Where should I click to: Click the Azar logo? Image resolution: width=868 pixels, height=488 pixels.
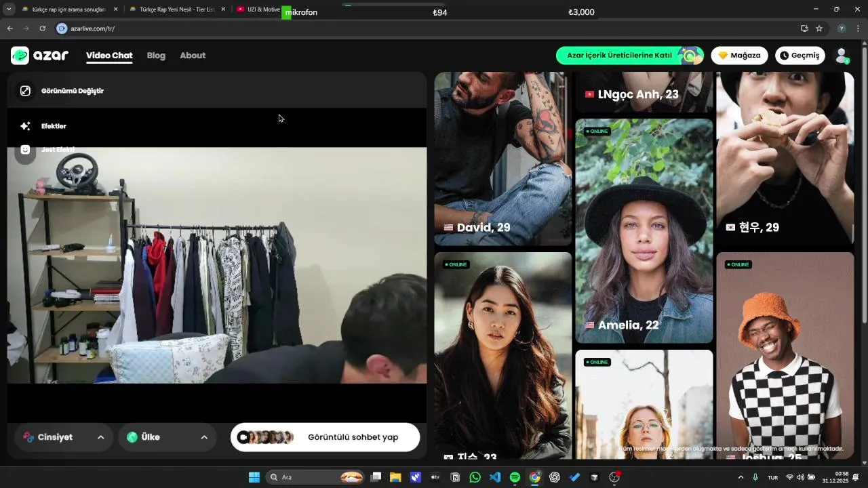[x=40, y=56]
